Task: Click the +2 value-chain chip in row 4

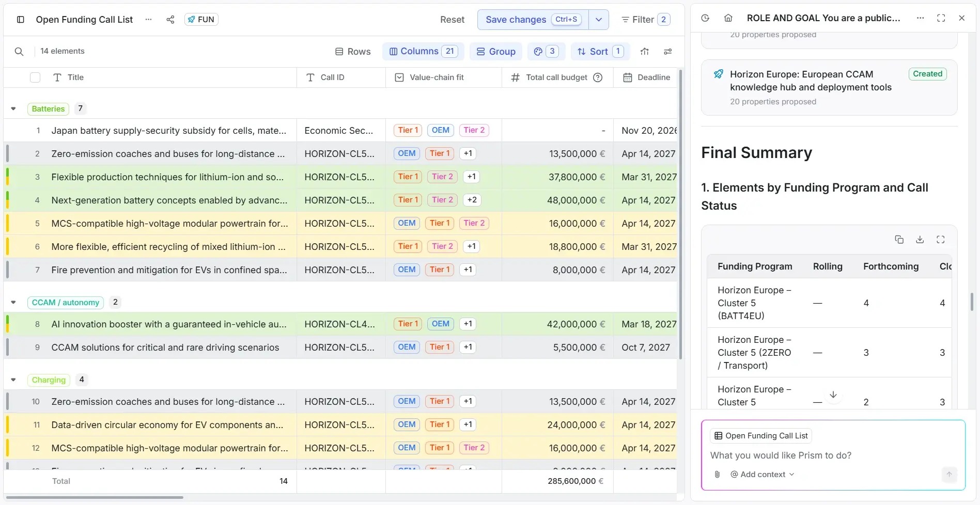Action: click(x=472, y=200)
